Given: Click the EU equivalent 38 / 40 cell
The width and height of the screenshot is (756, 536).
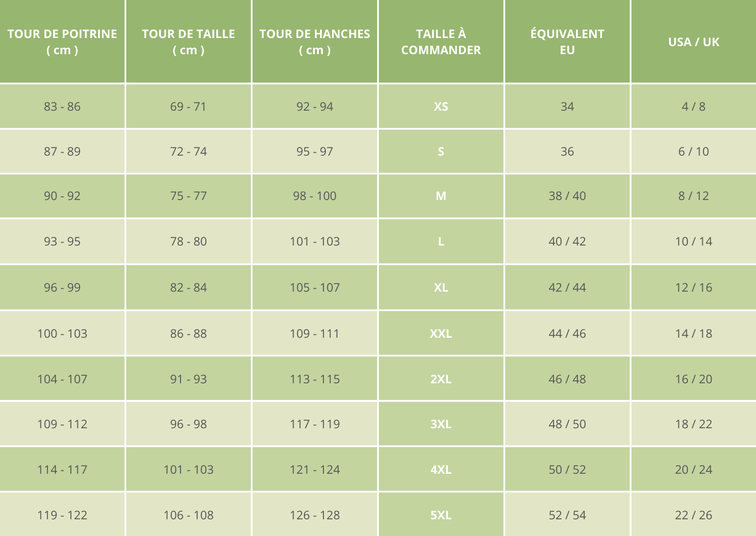Looking at the screenshot, I should click(567, 196).
